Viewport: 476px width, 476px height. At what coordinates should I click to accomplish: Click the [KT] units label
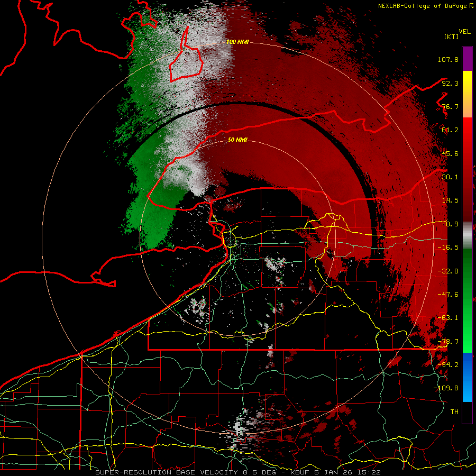point(452,36)
